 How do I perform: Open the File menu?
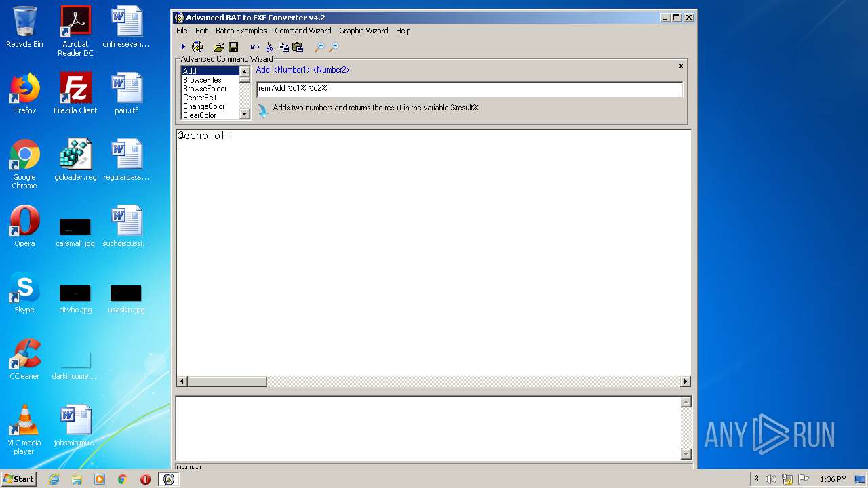pyautogui.click(x=182, y=30)
